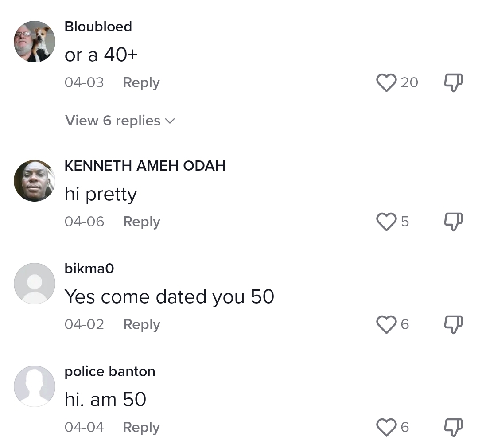
Task: Open the KENNETH AMEH ODAH username link
Action: click(145, 166)
